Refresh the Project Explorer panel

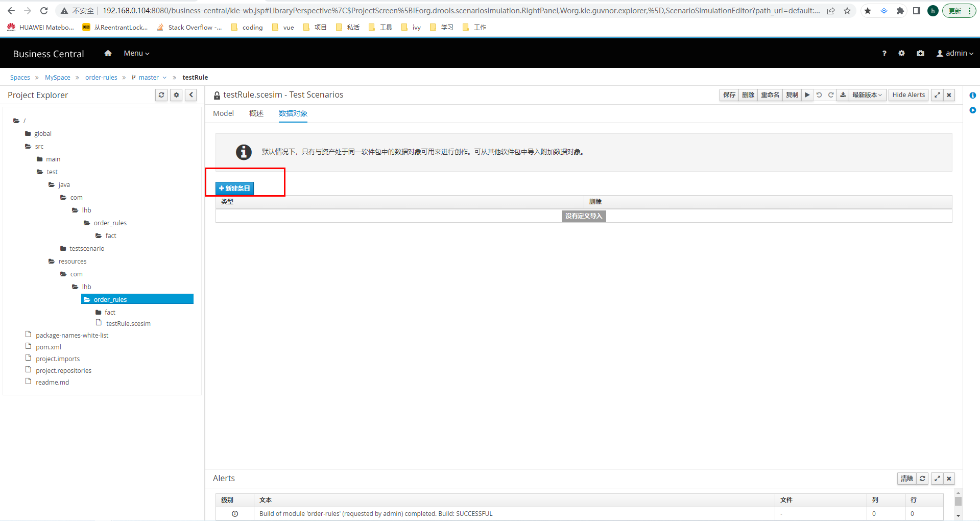point(161,95)
